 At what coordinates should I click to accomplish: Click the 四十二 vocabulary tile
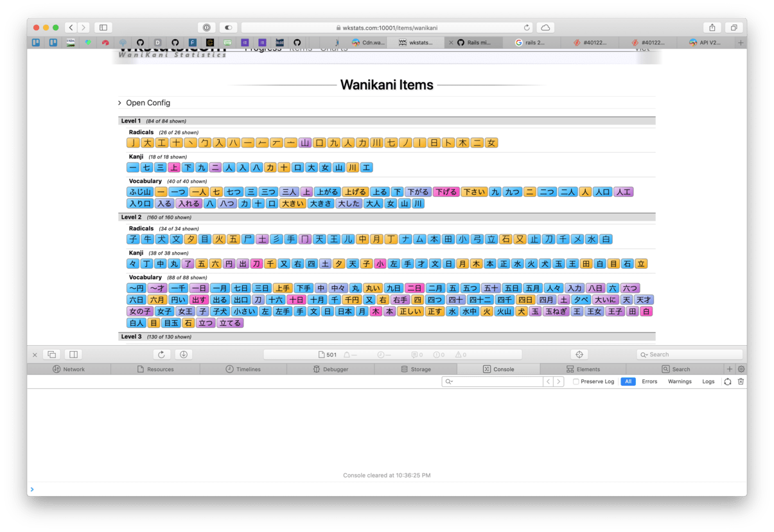(480, 300)
